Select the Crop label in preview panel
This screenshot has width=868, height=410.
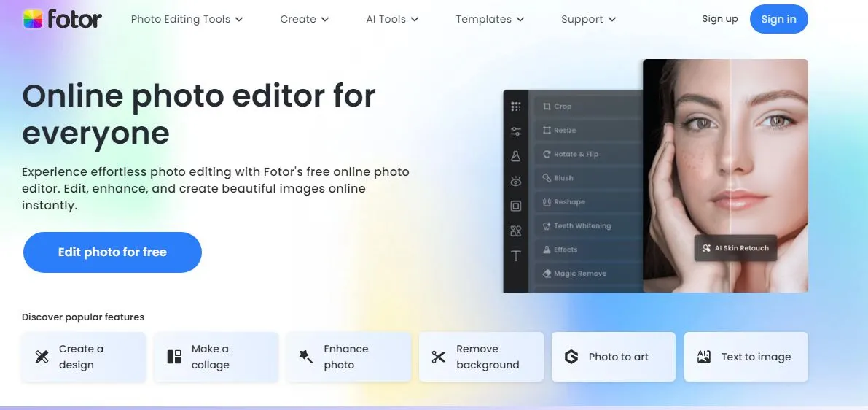click(x=563, y=107)
